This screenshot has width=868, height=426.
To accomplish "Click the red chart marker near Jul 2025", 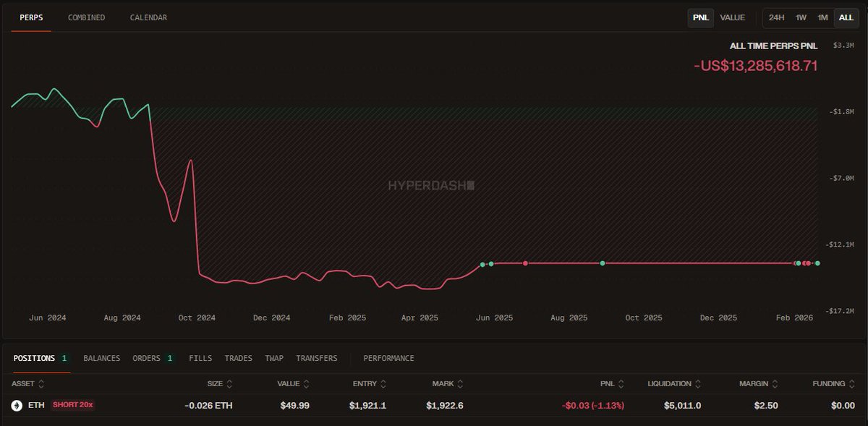I will click(x=526, y=263).
